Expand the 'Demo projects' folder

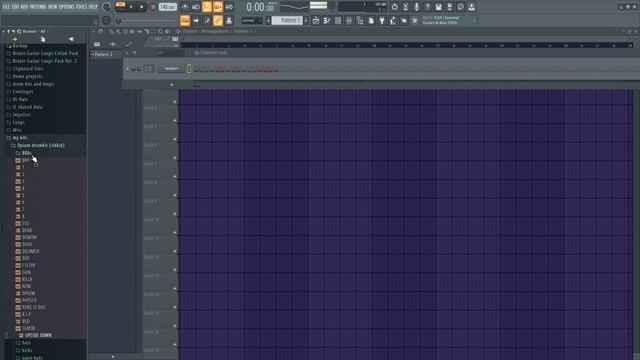click(24, 76)
